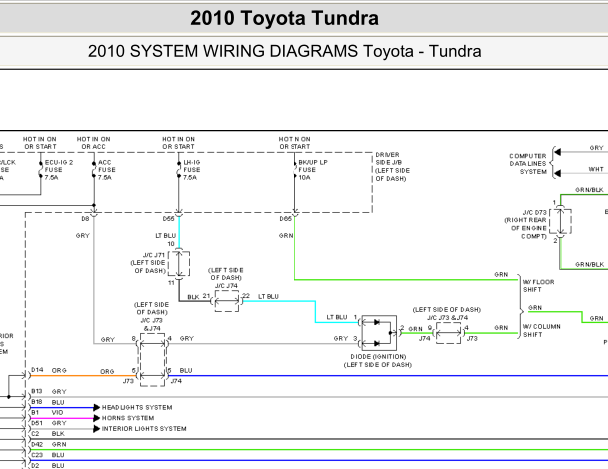Image resolution: width=608 pixels, height=469 pixels.
Task: Click the "B13" connector pin label
Action: (37, 391)
